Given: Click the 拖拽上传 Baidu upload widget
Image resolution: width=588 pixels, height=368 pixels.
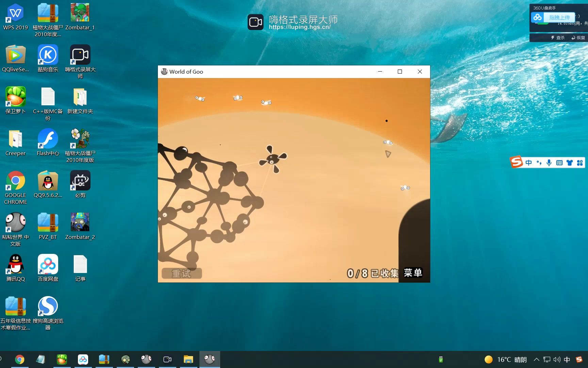Looking at the screenshot, I should tap(553, 17).
